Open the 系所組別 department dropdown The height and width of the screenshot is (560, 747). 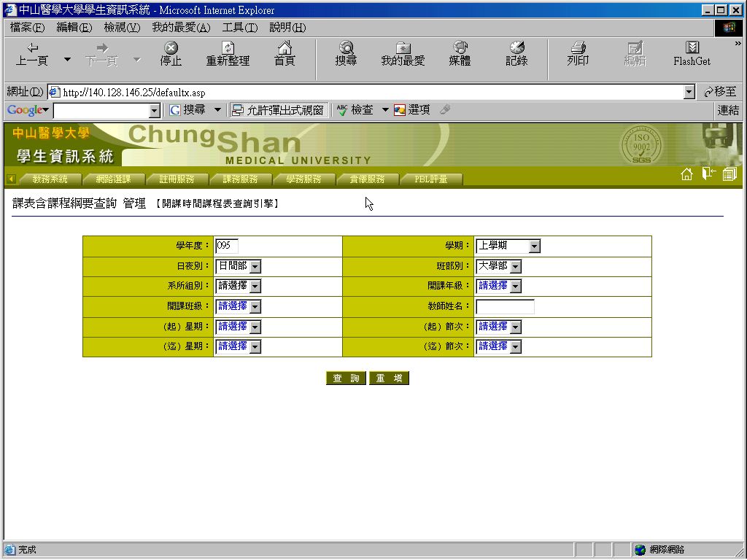pos(255,287)
